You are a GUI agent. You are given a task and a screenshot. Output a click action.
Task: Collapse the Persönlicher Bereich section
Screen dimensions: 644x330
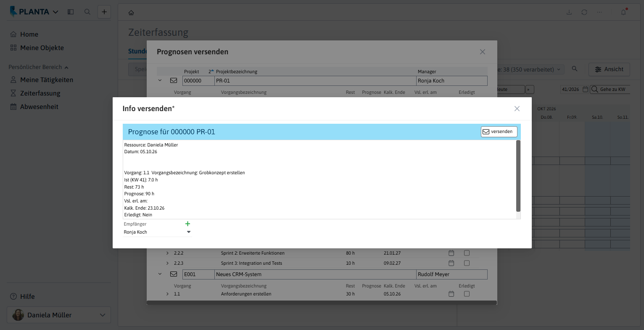pyautogui.click(x=38, y=67)
